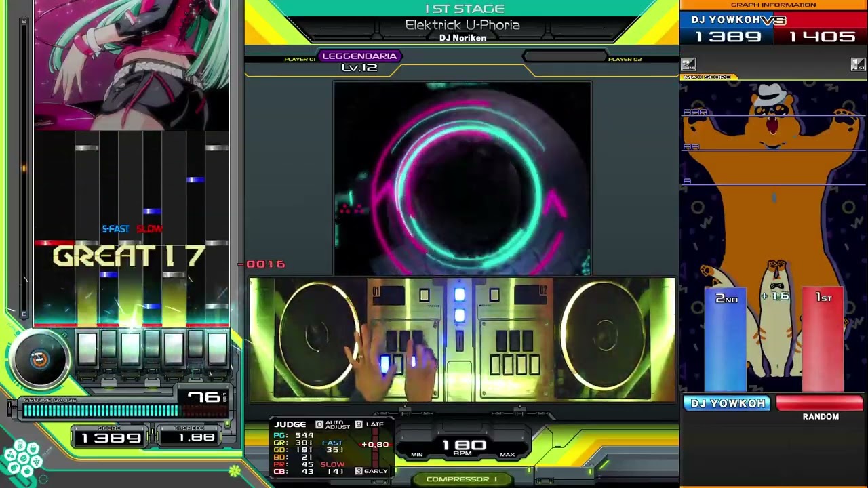The image size is (868, 488).
Task: Click the RANDOM option label
Action: (821, 417)
